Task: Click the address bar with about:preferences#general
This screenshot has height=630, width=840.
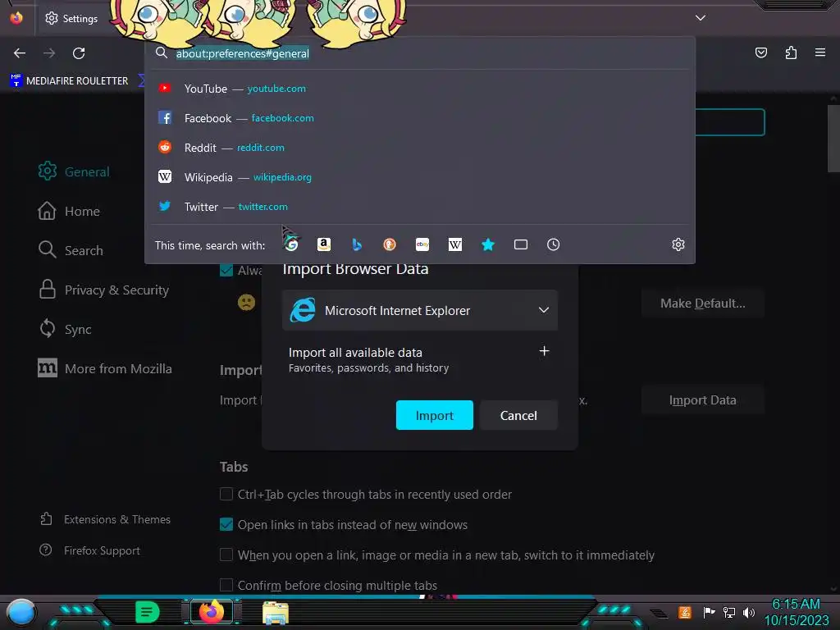Action: 420,53
